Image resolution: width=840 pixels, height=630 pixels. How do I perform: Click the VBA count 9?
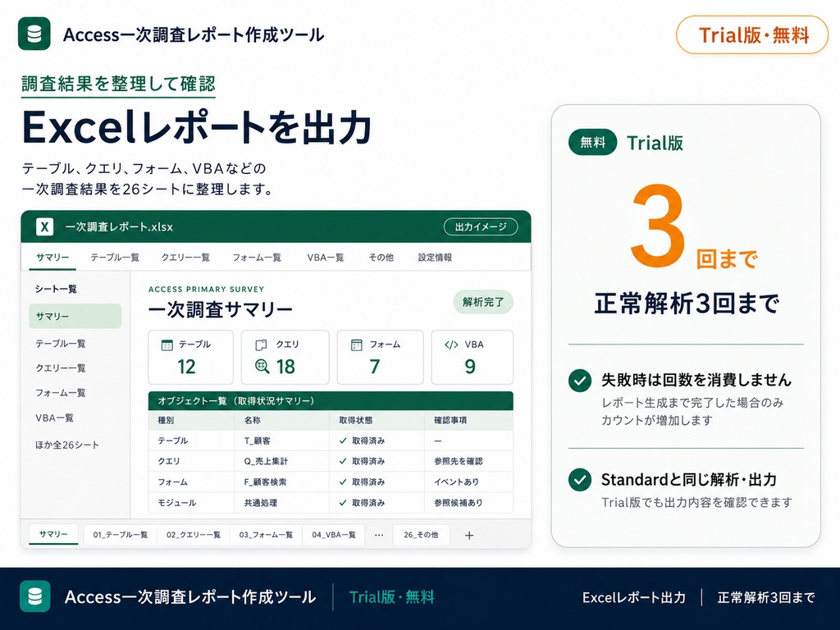(x=470, y=367)
